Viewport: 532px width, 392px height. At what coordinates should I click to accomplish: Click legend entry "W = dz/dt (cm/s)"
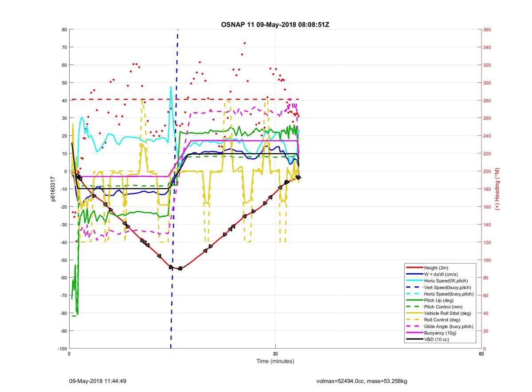pyautogui.click(x=442, y=274)
